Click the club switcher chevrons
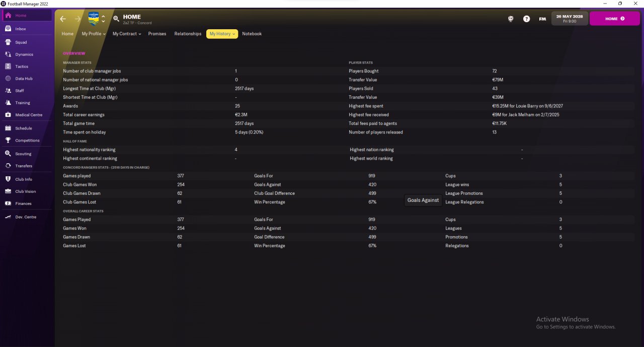 tap(103, 19)
